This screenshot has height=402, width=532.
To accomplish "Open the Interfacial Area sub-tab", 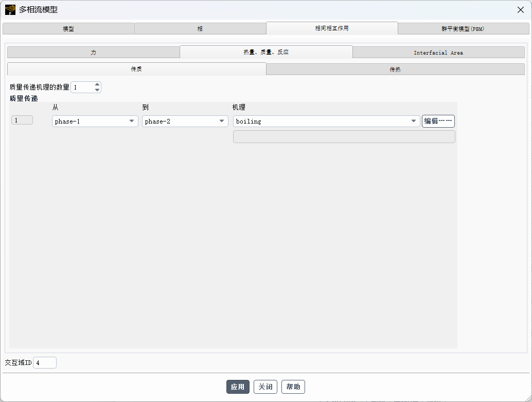I will point(438,53).
